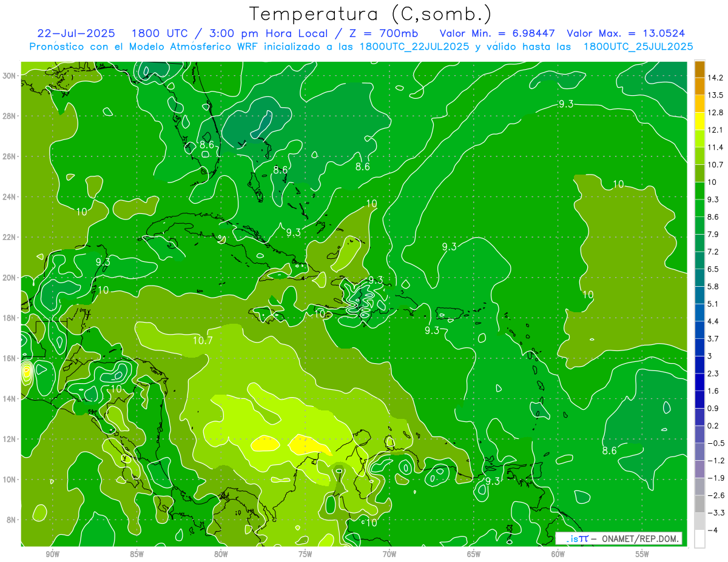
Task: Click the 5.8 label on the color scale
Action: pyautogui.click(x=713, y=286)
